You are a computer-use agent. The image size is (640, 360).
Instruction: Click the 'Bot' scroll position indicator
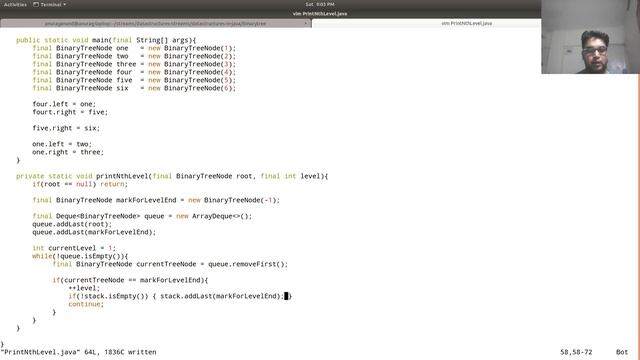(x=622, y=352)
